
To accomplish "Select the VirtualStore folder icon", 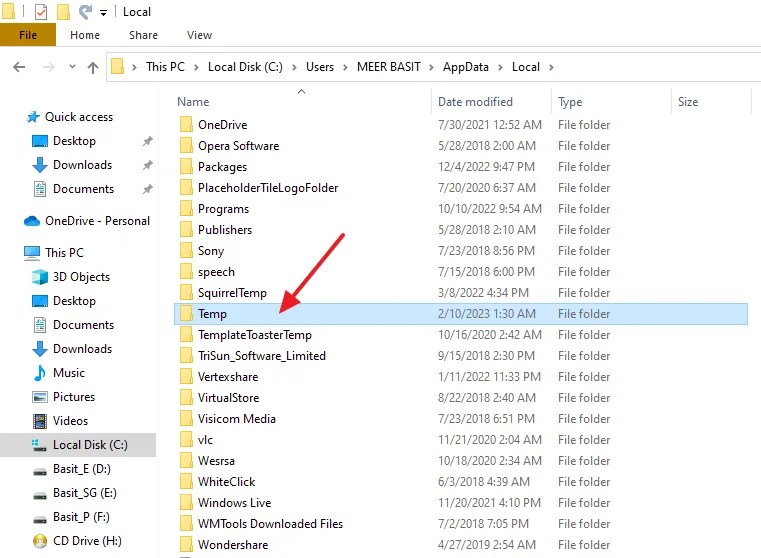I will [x=186, y=397].
